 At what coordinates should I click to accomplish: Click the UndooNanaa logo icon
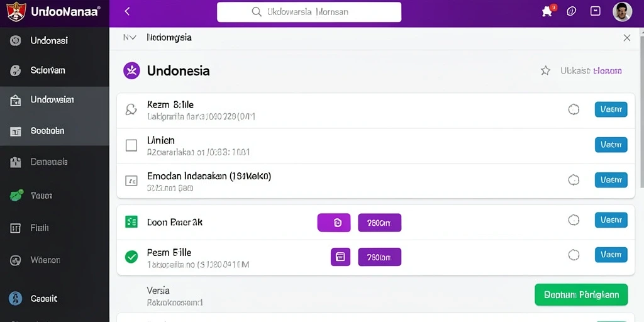16,12
